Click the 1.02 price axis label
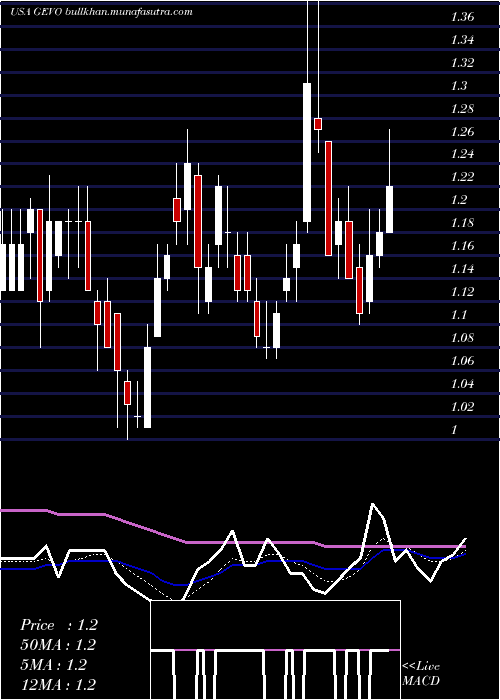 (x=462, y=407)
